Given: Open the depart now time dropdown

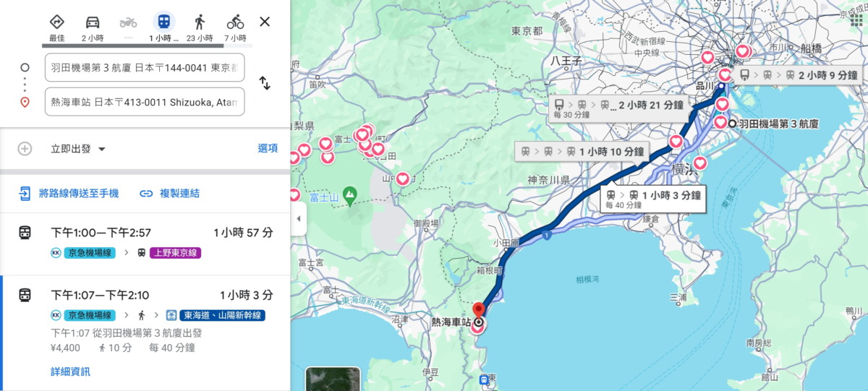Looking at the screenshot, I should [78, 149].
